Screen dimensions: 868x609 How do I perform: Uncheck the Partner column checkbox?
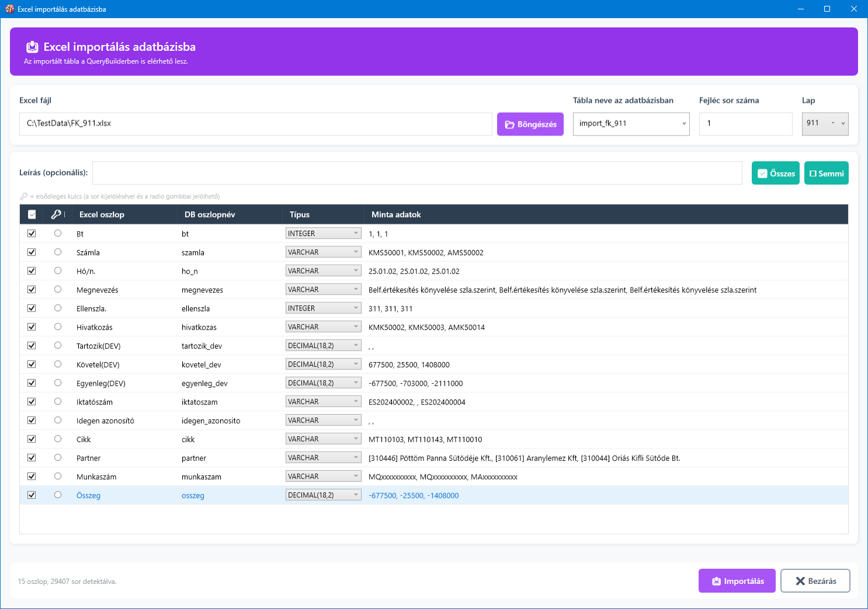click(32, 458)
